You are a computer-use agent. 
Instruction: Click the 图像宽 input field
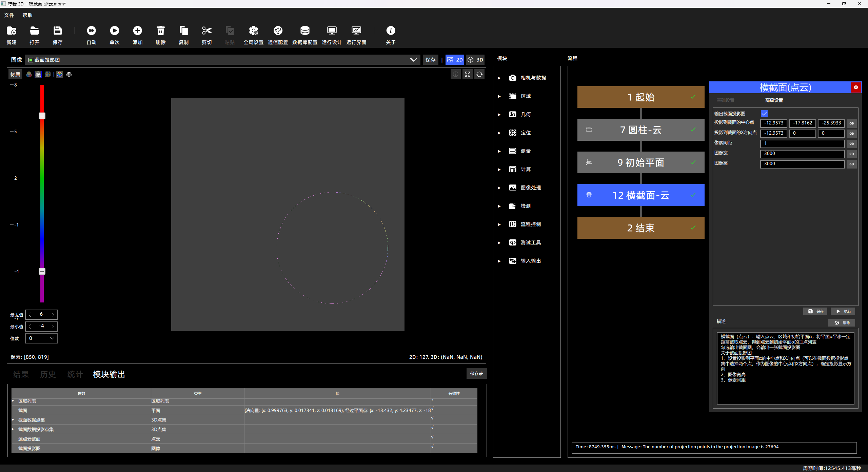coord(802,154)
